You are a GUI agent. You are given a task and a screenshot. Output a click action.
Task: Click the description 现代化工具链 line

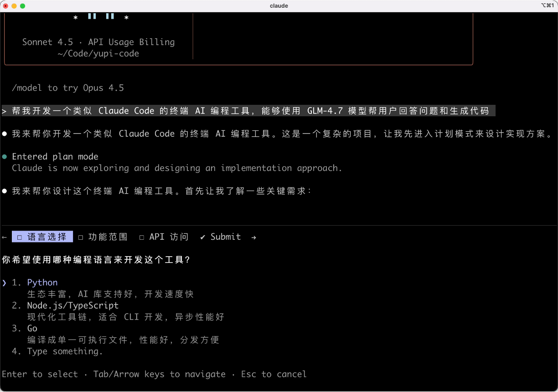click(126, 317)
